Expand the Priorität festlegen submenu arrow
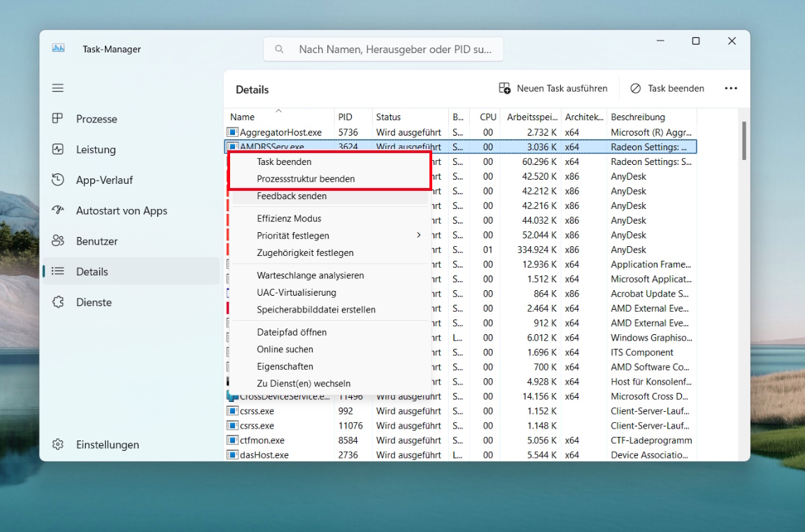Viewport: 805px width, 532px height. tap(418, 235)
